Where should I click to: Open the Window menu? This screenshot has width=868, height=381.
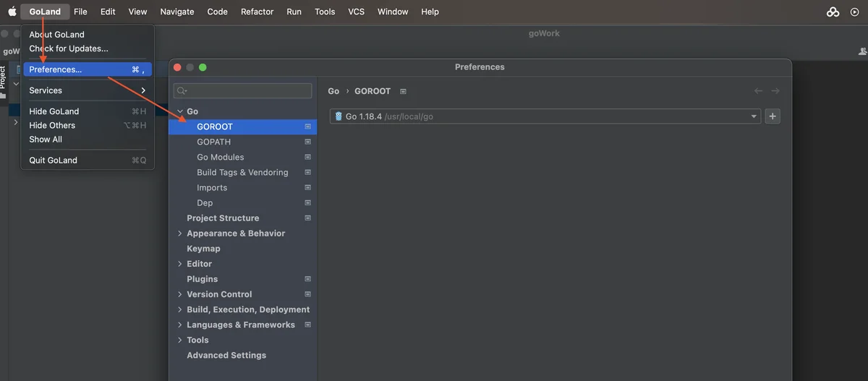point(393,12)
